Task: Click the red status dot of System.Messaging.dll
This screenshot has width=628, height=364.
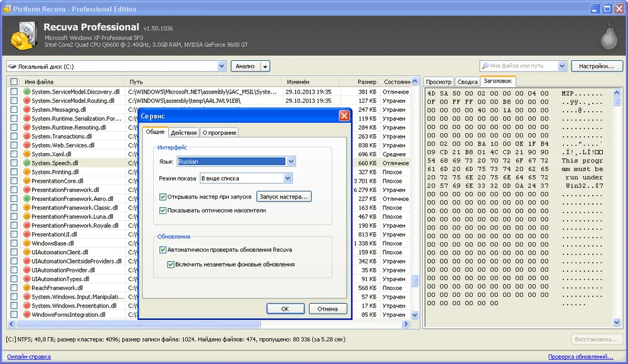Action: pyautogui.click(x=27, y=110)
